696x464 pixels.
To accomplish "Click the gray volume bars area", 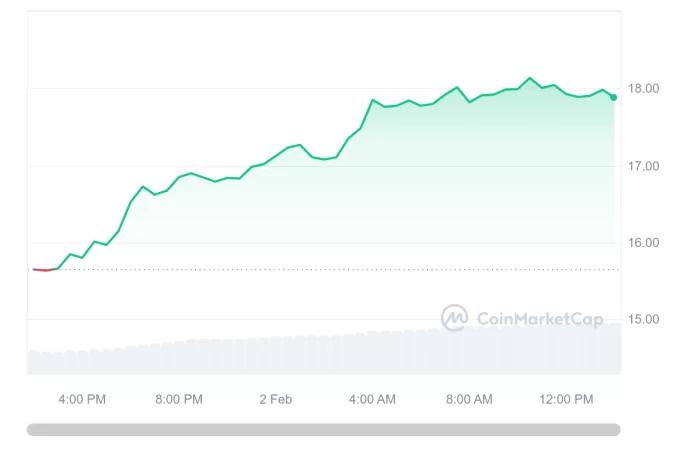I will pos(300,355).
